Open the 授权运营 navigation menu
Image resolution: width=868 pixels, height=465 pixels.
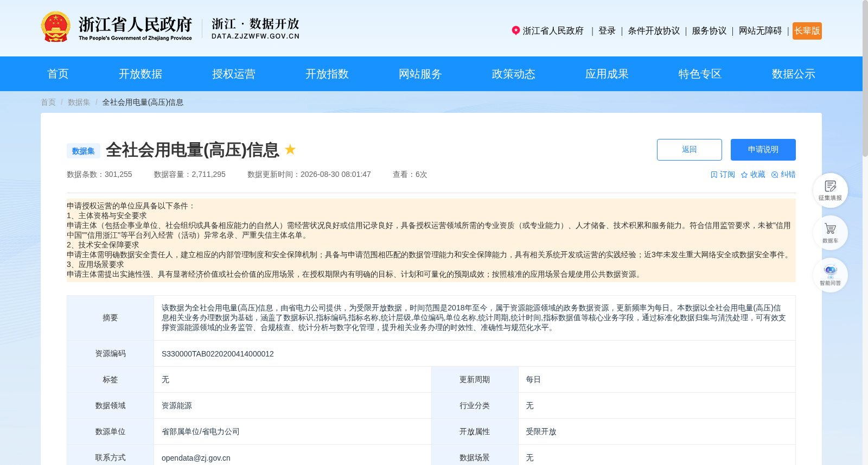[234, 74]
